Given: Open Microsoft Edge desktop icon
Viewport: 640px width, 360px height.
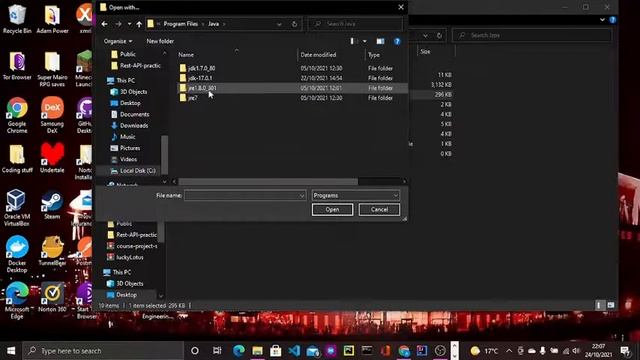Looking at the screenshot, I should coord(17,301).
